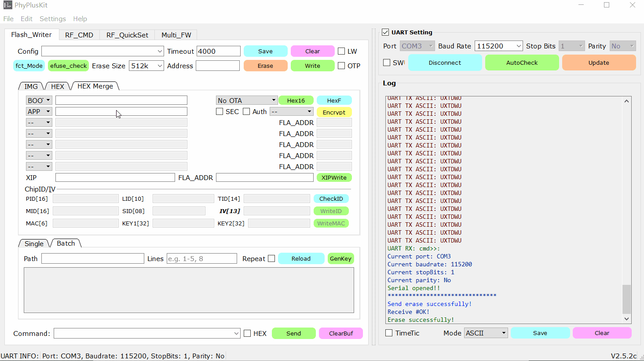Click the Hex16 button
The height and width of the screenshot is (361, 644).
click(x=296, y=100)
